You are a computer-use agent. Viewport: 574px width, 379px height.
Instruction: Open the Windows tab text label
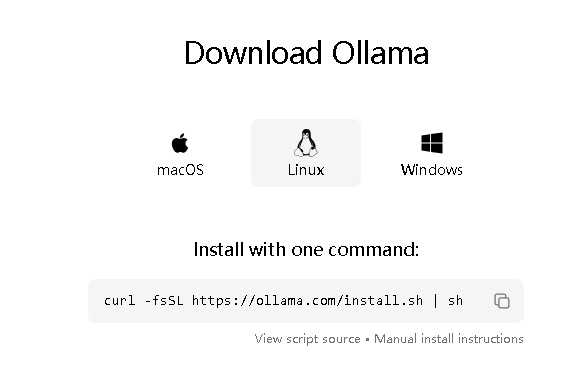click(x=432, y=170)
